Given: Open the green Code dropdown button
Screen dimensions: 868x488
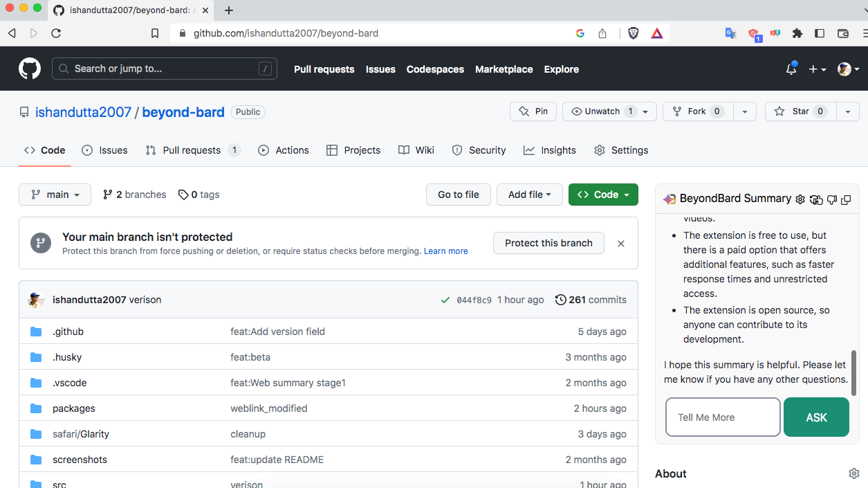Looking at the screenshot, I should point(603,195).
